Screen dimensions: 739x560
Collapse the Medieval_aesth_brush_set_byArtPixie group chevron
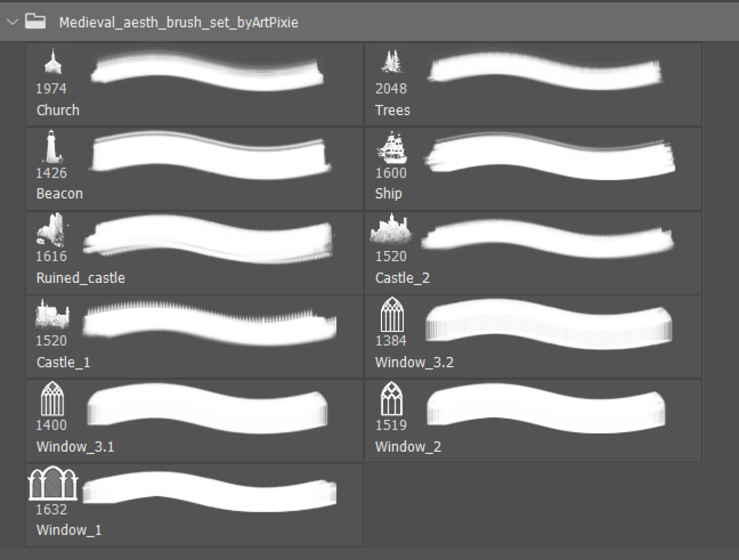click(x=12, y=22)
